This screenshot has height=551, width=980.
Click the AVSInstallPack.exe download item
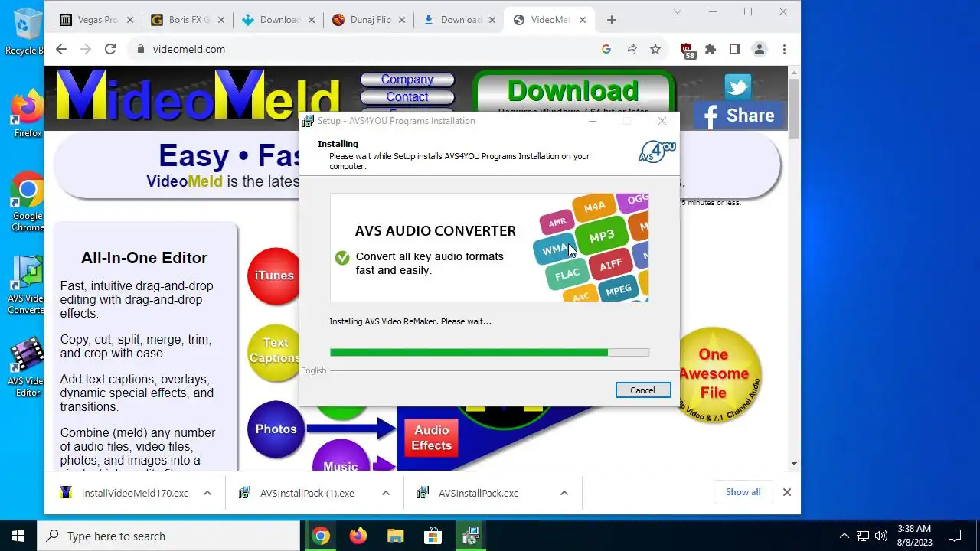point(477,493)
